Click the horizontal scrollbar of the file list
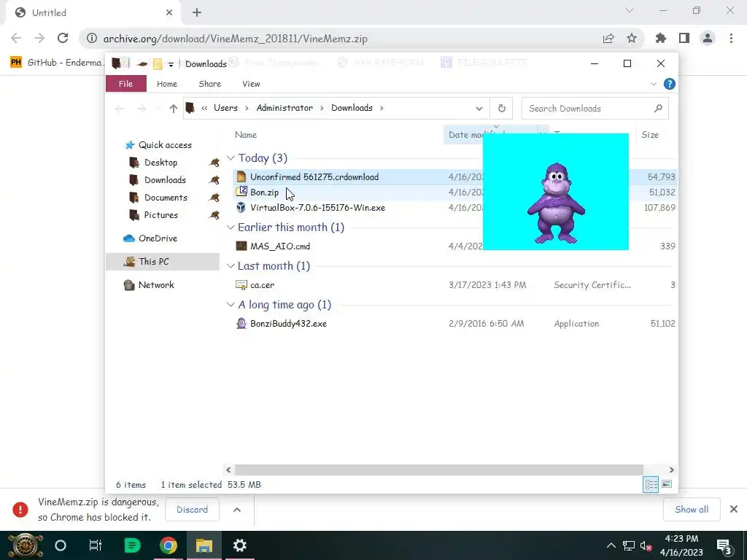Screen dimensions: 747x560 [x=438, y=470]
